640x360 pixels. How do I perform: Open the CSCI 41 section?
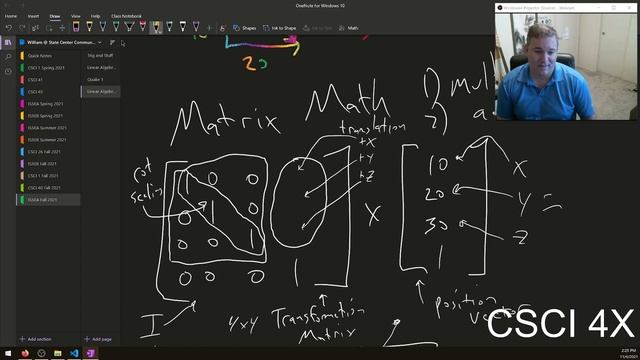click(48, 80)
